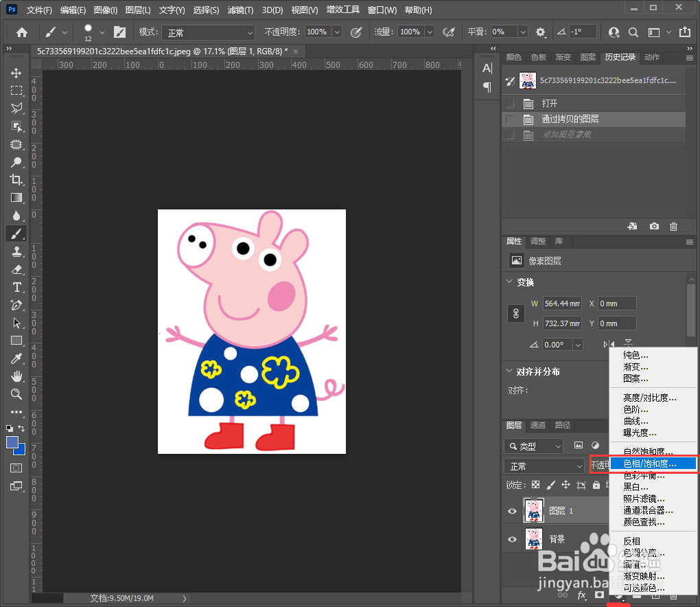Viewport: 700px width, 607px height.
Task: Toggle history brush source box beside 打开
Action: (x=509, y=104)
